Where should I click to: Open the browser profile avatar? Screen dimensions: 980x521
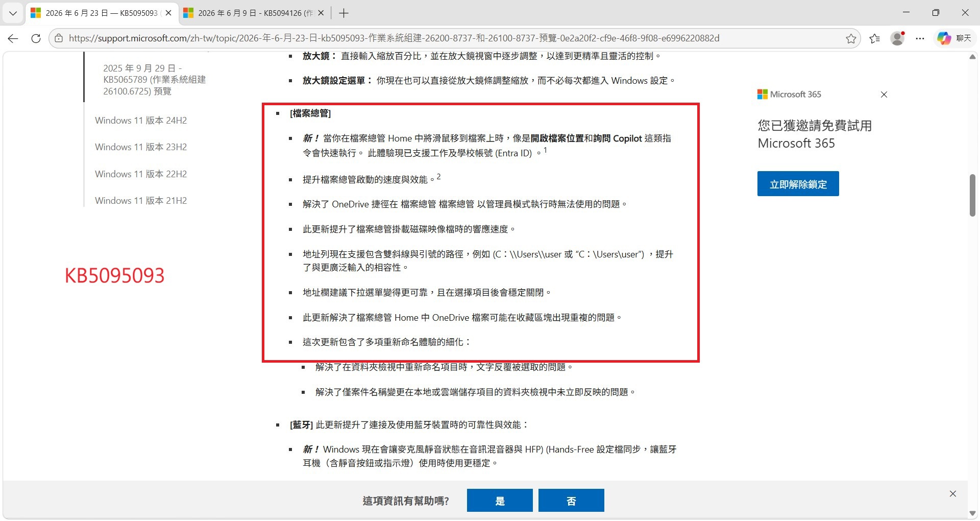click(897, 38)
